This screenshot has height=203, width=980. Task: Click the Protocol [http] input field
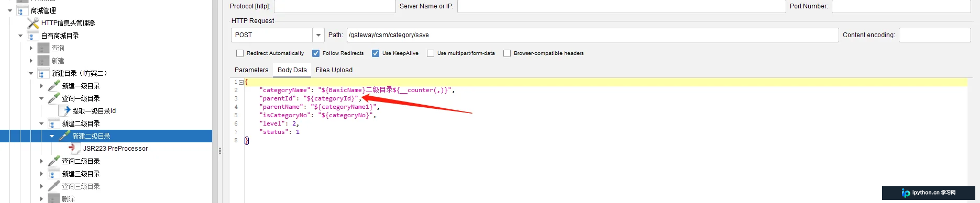click(335, 6)
